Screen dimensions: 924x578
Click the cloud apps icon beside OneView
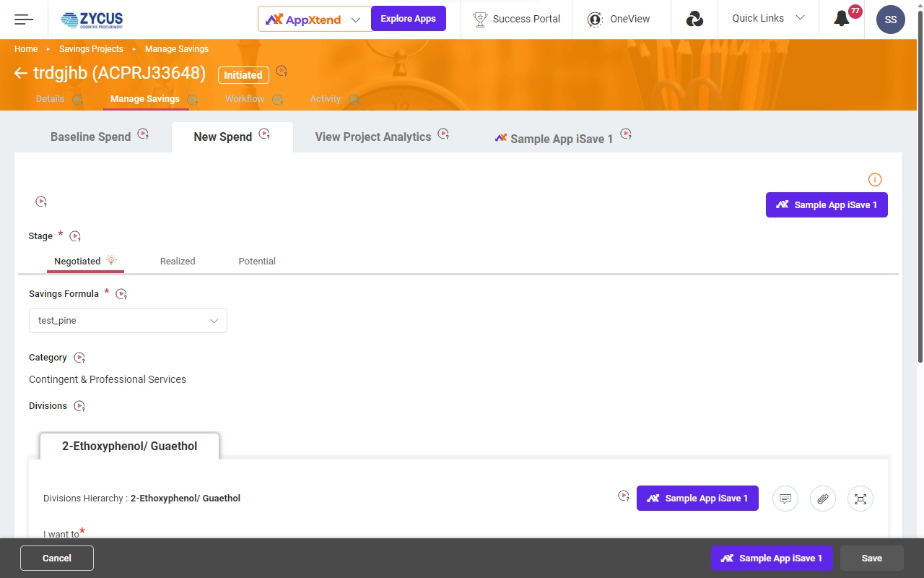pos(694,20)
